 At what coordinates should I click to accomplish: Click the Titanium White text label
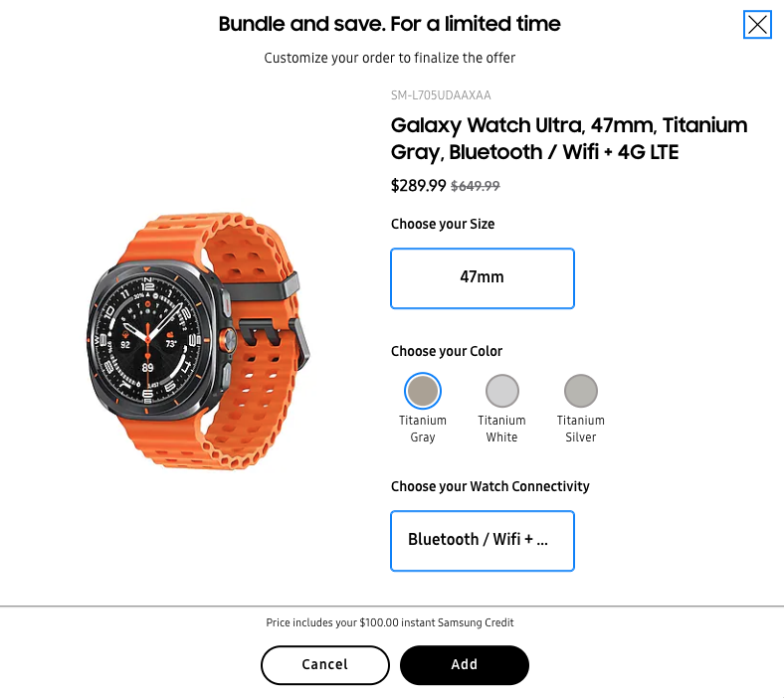(x=502, y=429)
